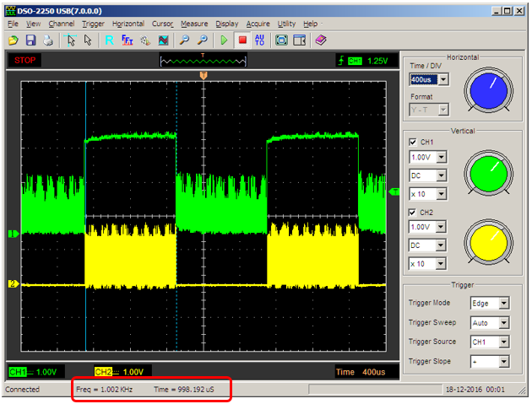Click Time = 998.192 uS status text
Screen dimensions: 532x404
(184, 390)
